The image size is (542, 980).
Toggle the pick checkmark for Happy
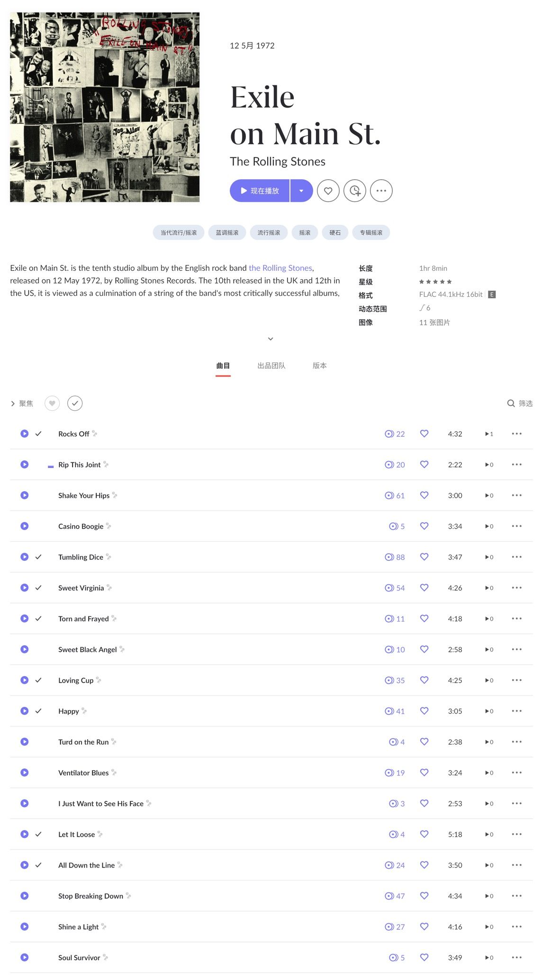coord(38,711)
